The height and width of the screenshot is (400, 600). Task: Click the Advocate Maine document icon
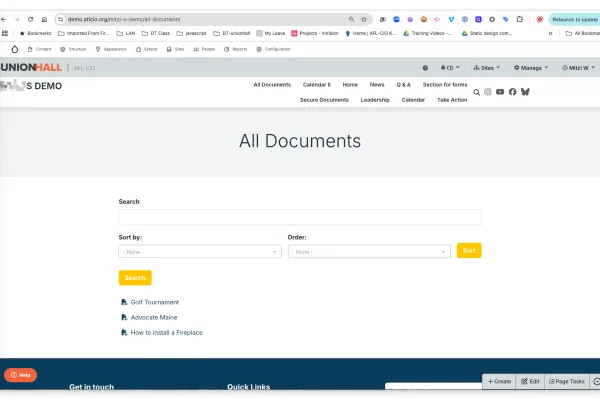[x=124, y=317]
